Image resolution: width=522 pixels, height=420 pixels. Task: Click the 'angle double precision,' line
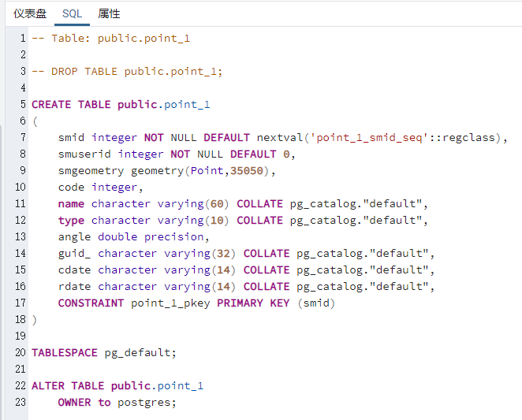coord(133,237)
